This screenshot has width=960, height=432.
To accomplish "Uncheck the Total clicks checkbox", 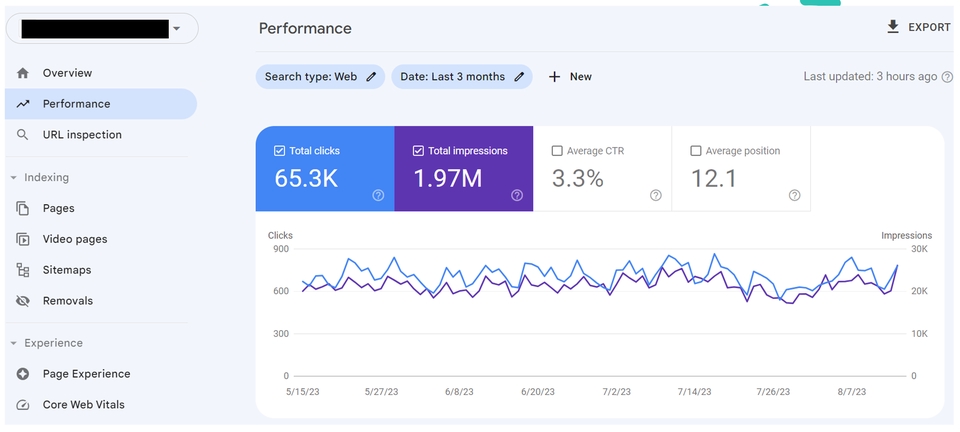I will (279, 151).
